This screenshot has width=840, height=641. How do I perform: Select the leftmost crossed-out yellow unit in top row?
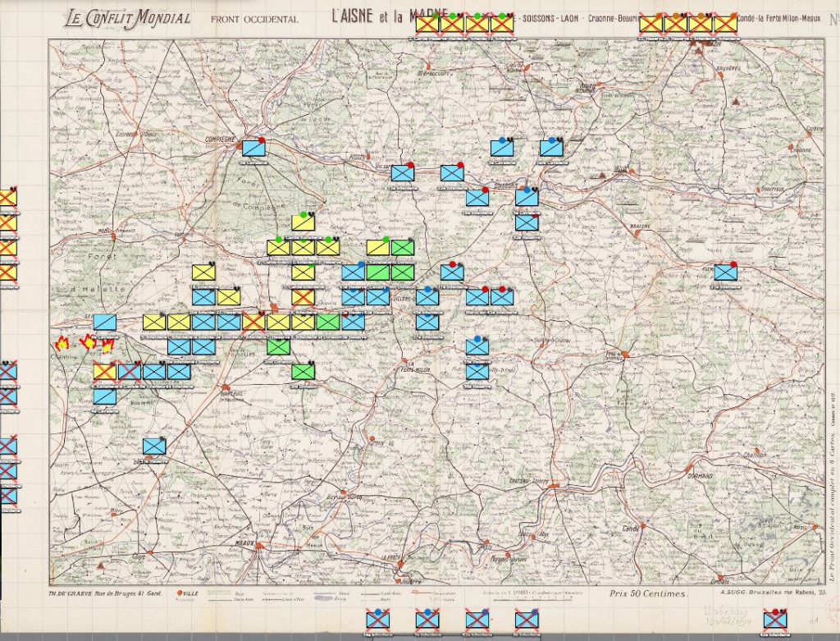[427, 24]
